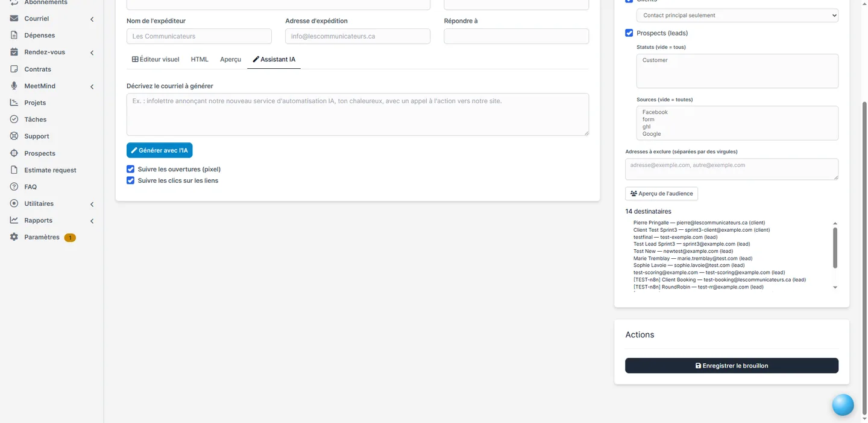Select the Assistant IA tab
This screenshot has height=423, width=868.
point(274,59)
